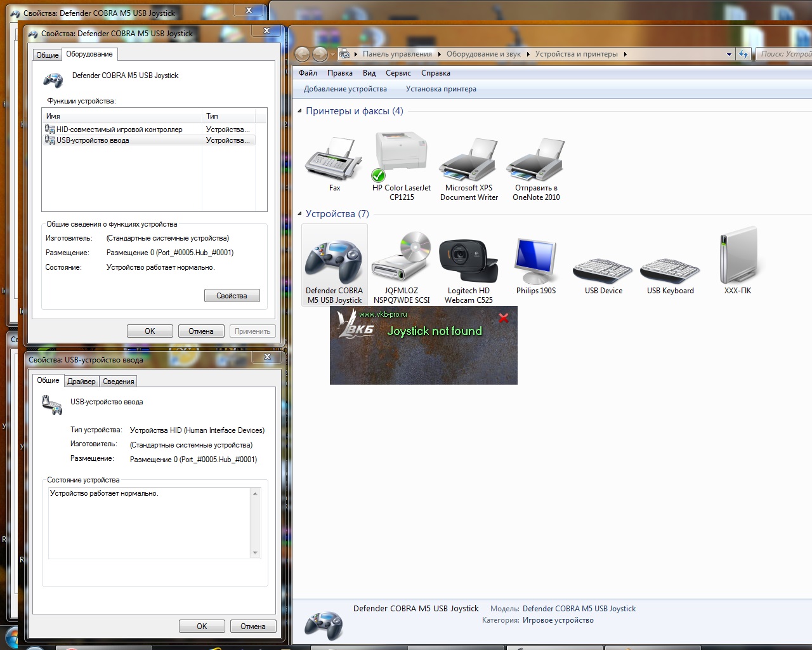Click the Игровое устройство category value
812x650 pixels.
pos(558,620)
